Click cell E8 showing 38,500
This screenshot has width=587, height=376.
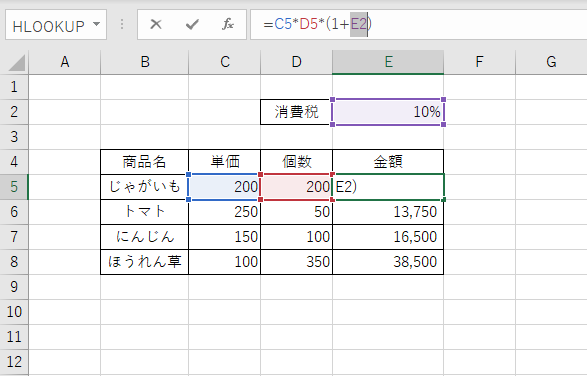click(388, 262)
